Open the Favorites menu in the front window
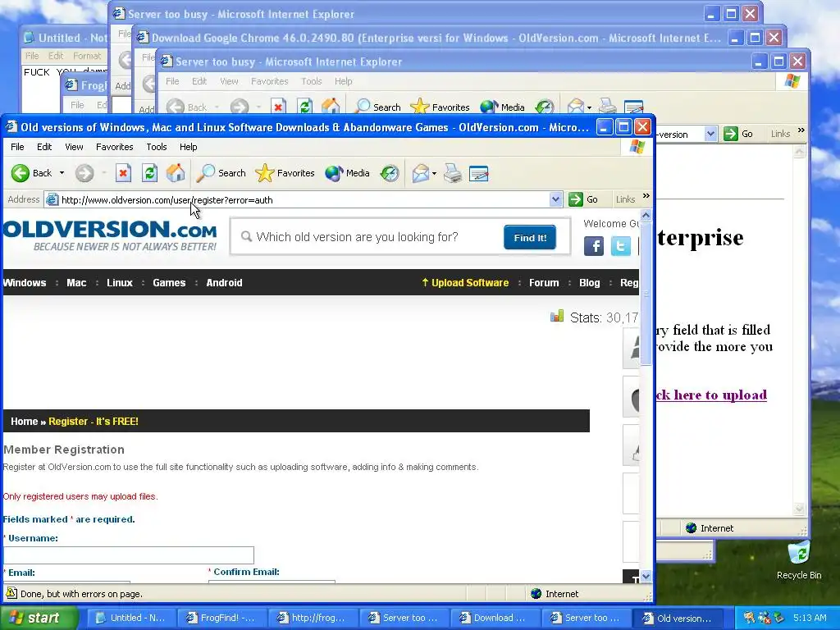 (x=115, y=147)
